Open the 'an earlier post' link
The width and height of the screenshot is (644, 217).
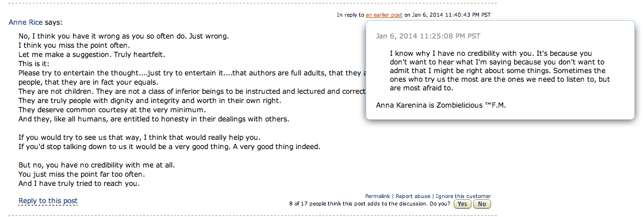point(384,15)
